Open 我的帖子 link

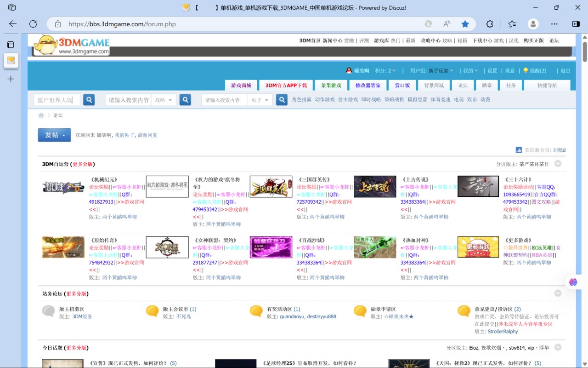(x=124, y=135)
